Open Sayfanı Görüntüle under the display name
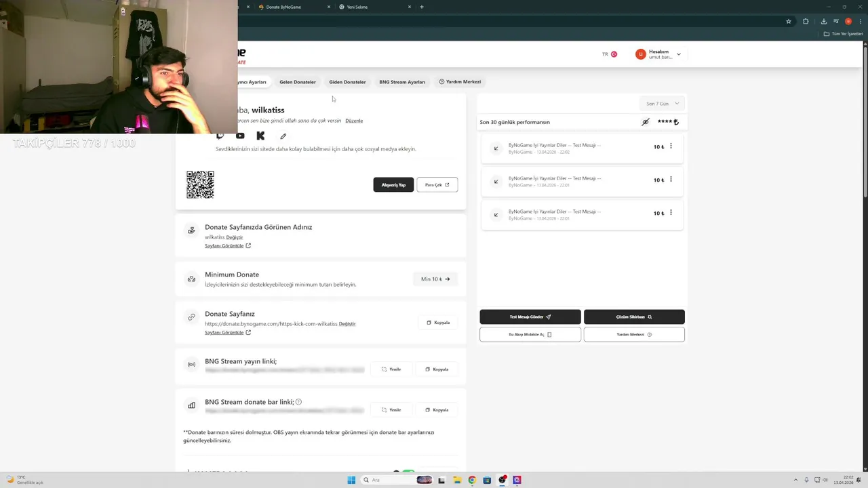Viewport: 868px width, 488px height. pos(228,246)
